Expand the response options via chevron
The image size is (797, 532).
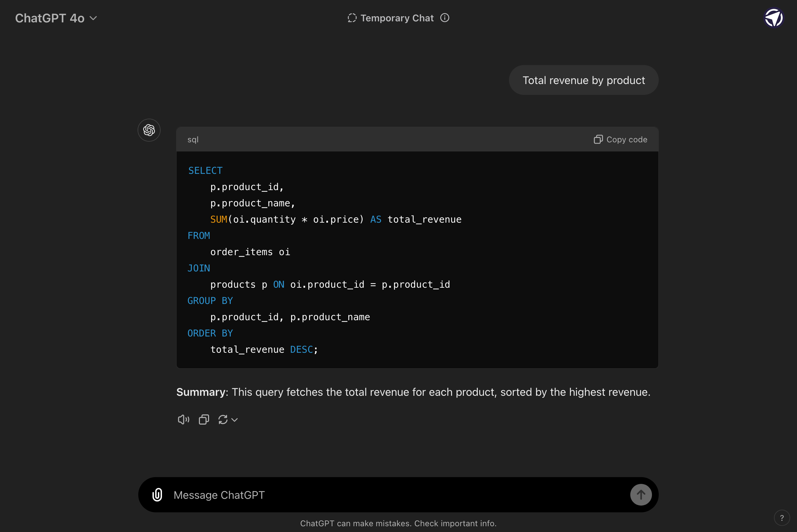point(234,420)
